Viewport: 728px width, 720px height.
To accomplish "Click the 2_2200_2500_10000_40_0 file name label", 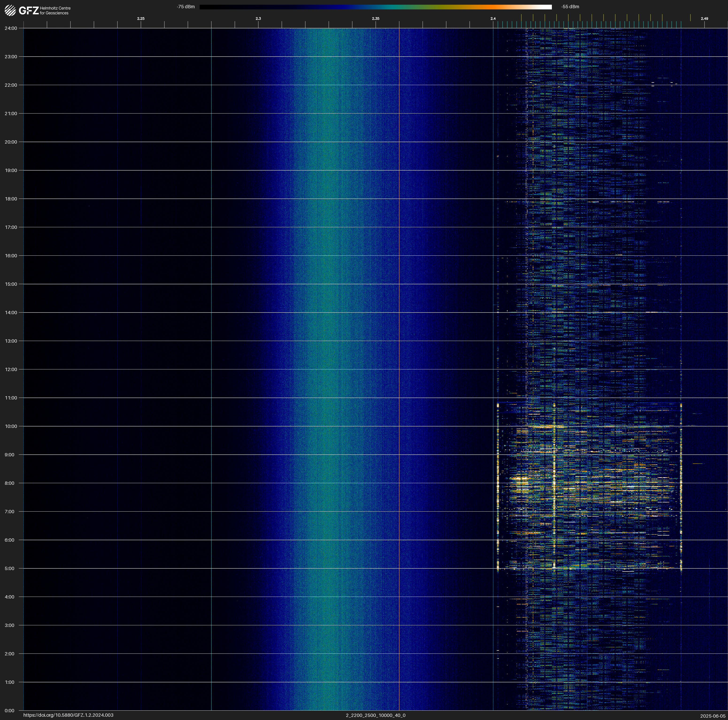I will [x=375, y=715].
